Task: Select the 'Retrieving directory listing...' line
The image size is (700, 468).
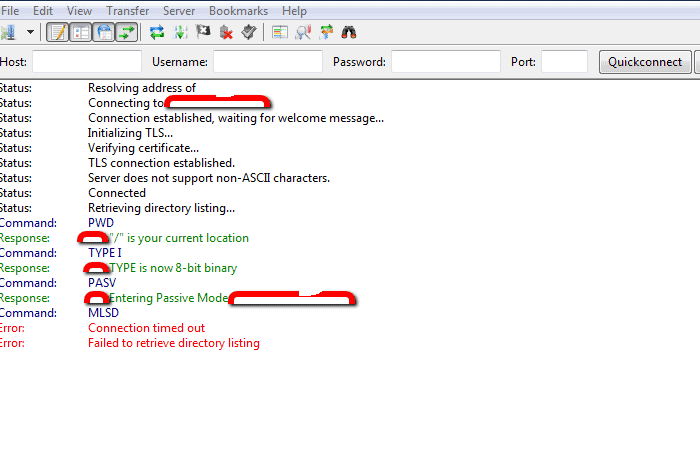Action: [x=161, y=208]
